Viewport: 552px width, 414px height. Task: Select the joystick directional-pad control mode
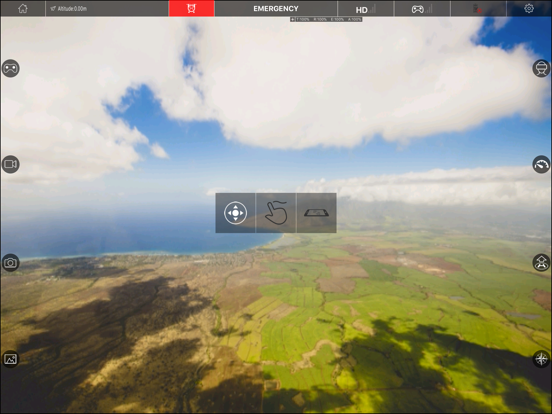[236, 213]
